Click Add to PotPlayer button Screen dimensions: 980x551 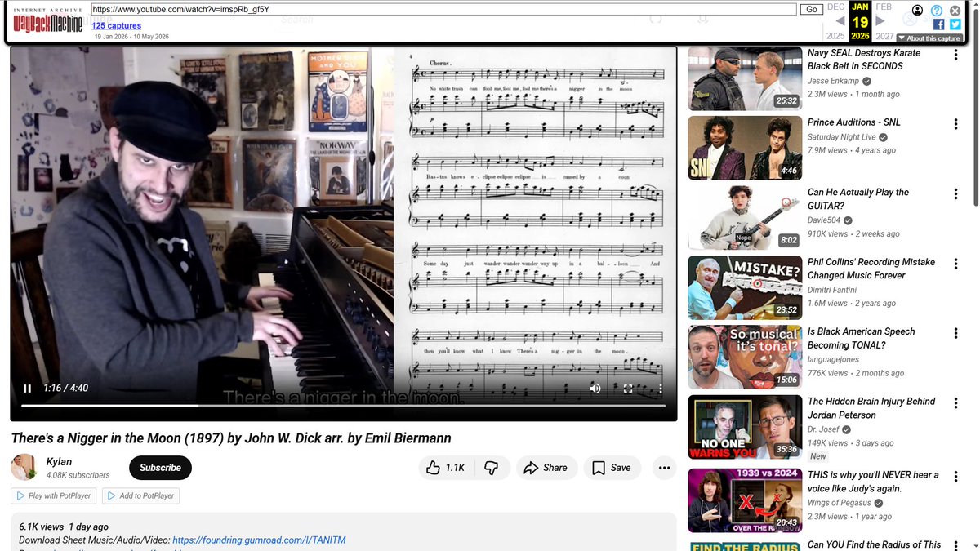140,495
